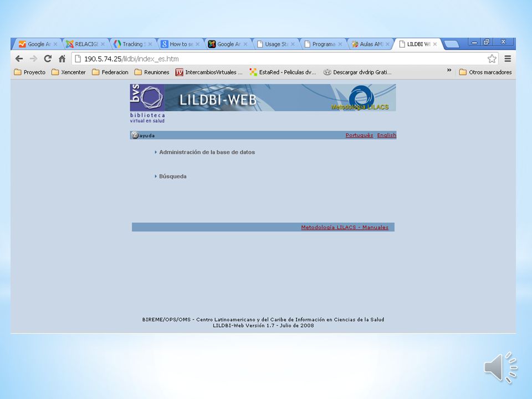Viewport: 532px width, 399px height.
Task: Open the Reuniones bookmarks folder
Action: click(152, 72)
